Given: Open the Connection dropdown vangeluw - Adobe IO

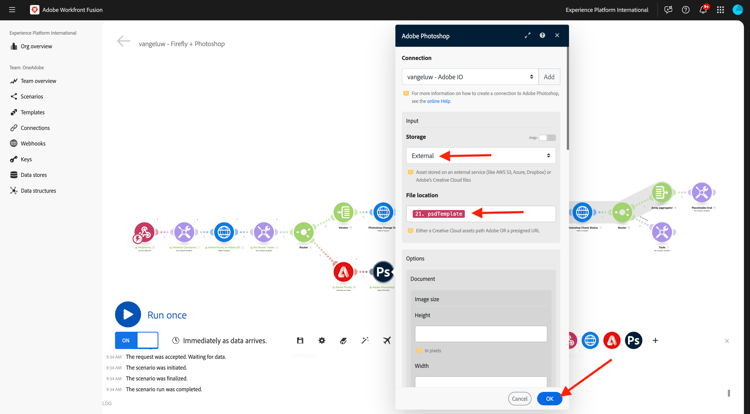Looking at the screenshot, I should [470, 76].
